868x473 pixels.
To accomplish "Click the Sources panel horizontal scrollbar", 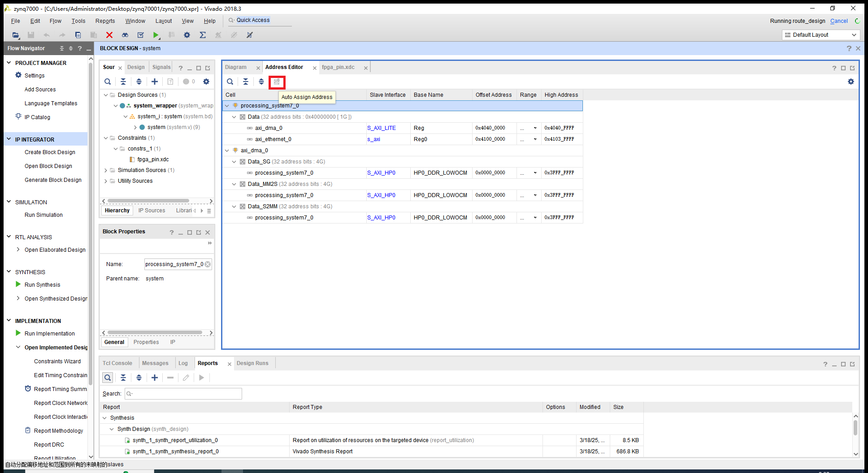I will pos(148,201).
